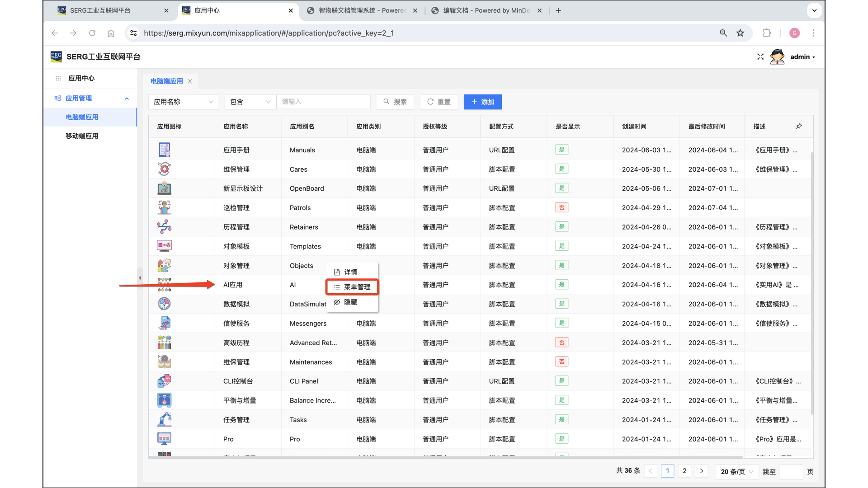This screenshot has height=488, width=868.
Task: Select 隐藏 in the context menu
Action: tap(350, 302)
